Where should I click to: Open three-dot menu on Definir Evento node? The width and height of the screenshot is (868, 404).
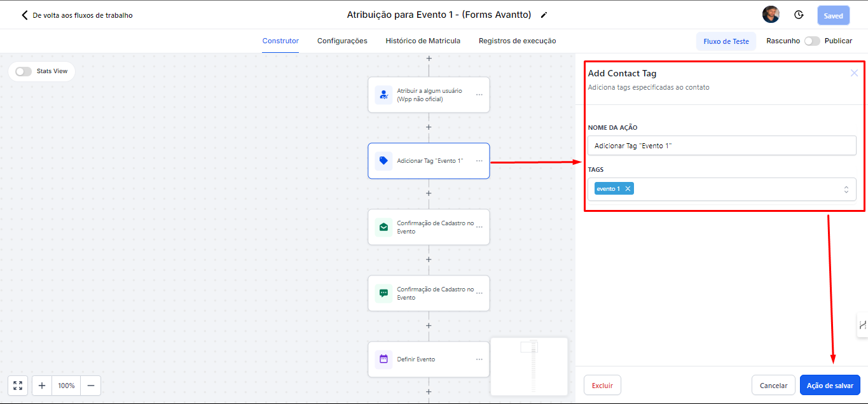click(x=479, y=359)
